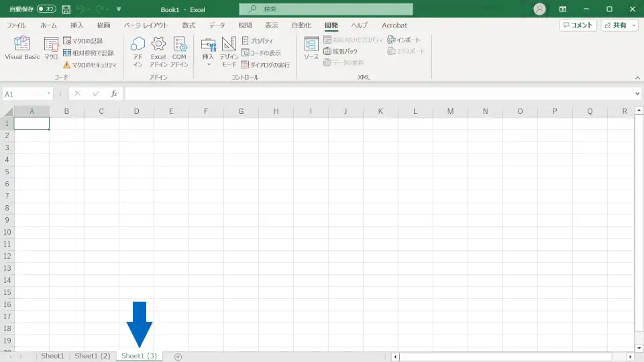Open the XML ソース pane
The image size is (644, 362).
[311, 48]
